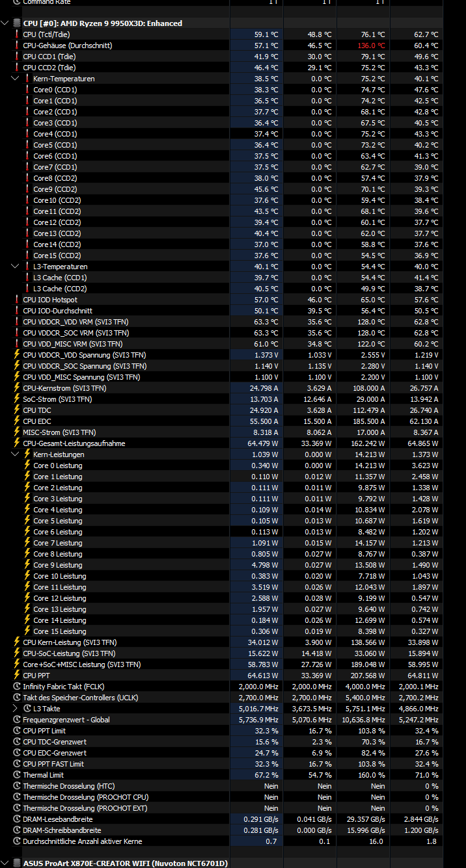
Task: Select Thermische Drosselung (PROCHOT CPU) row label
Action: pos(85,797)
